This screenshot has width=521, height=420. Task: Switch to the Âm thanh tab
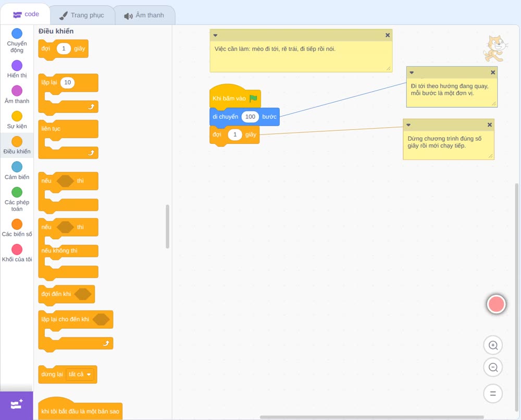click(144, 15)
